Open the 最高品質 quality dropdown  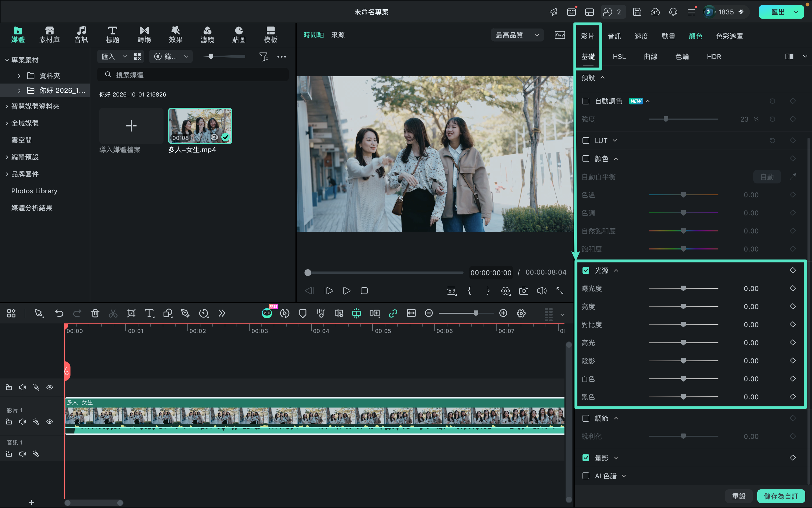coord(517,35)
